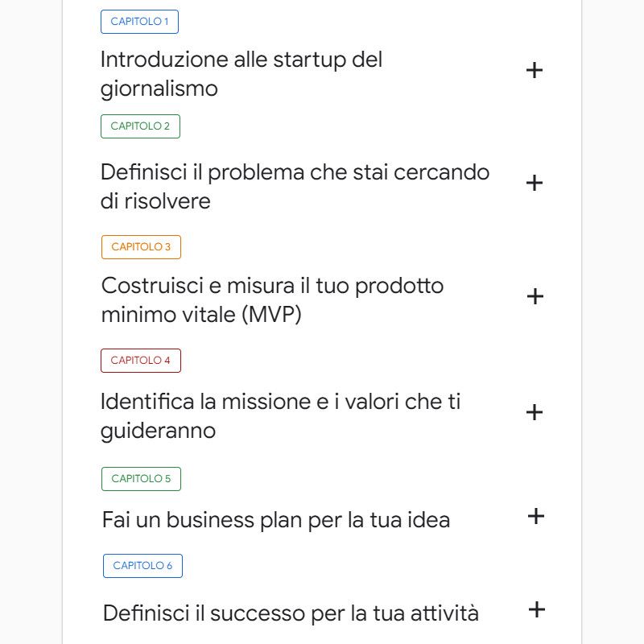Select the red CAPITOLO 4 badge
Screen dimensions: 644x644
point(140,361)
